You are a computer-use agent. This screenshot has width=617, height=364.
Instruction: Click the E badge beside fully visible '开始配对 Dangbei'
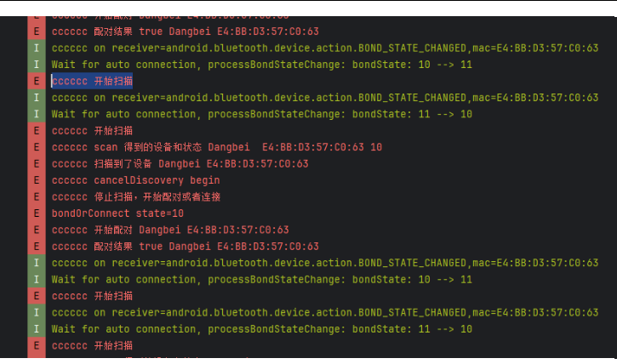point(37,230)
